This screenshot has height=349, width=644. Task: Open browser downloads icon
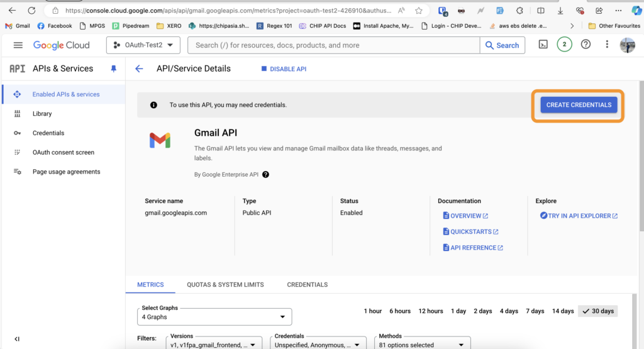point(560,11)
